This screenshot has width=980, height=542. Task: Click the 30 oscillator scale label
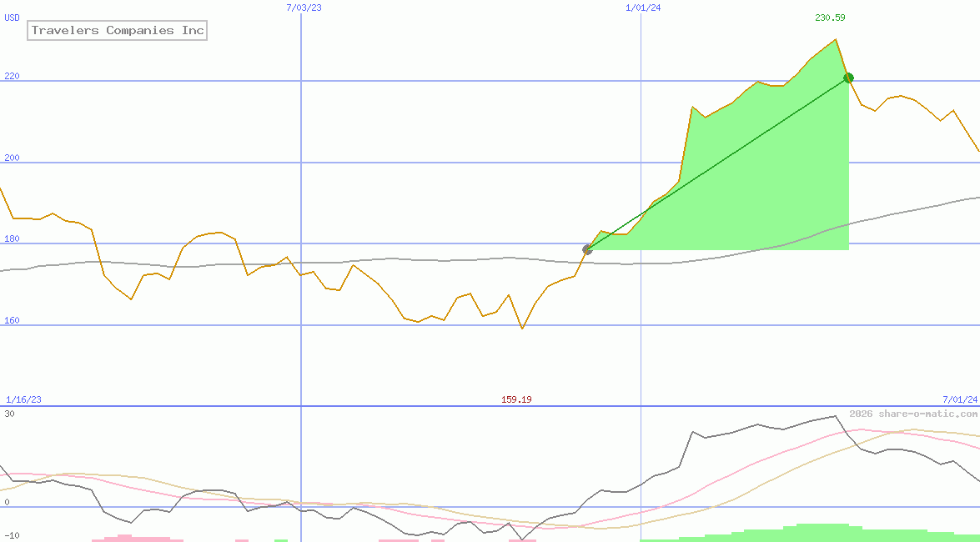tap(9, 414)
